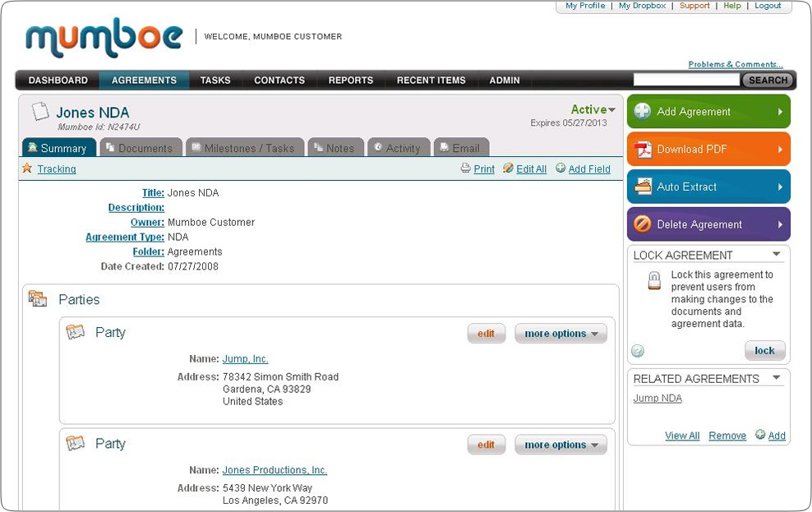Click the help question mark icon
This screenshot has width=812, height=512.
point(638,351)
